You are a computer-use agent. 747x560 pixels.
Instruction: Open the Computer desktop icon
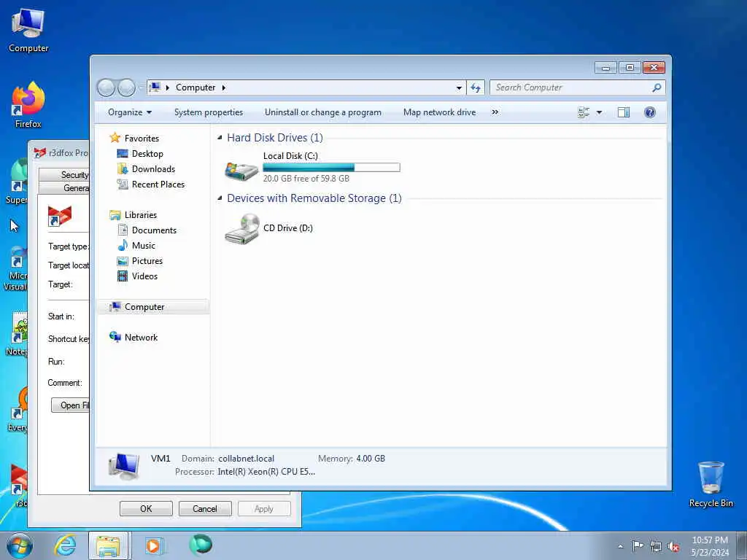point(28,31)
